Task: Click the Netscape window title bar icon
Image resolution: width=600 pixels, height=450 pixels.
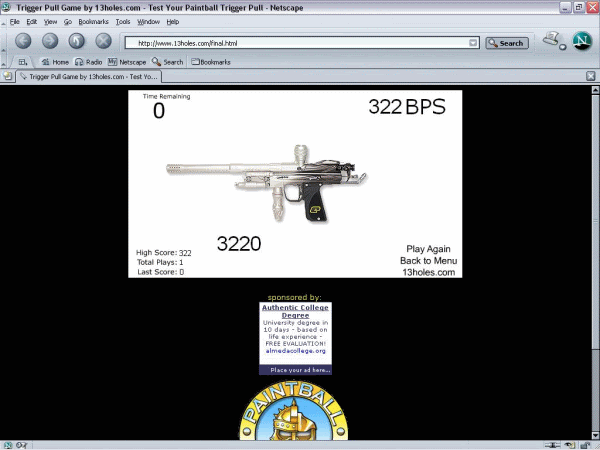Action: click(x=6, y=7)
